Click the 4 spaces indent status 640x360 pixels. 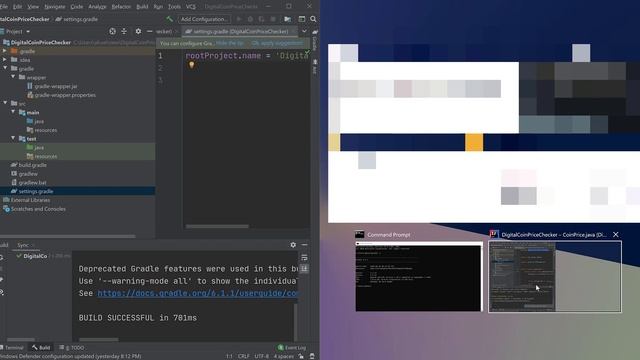[284, 356]
